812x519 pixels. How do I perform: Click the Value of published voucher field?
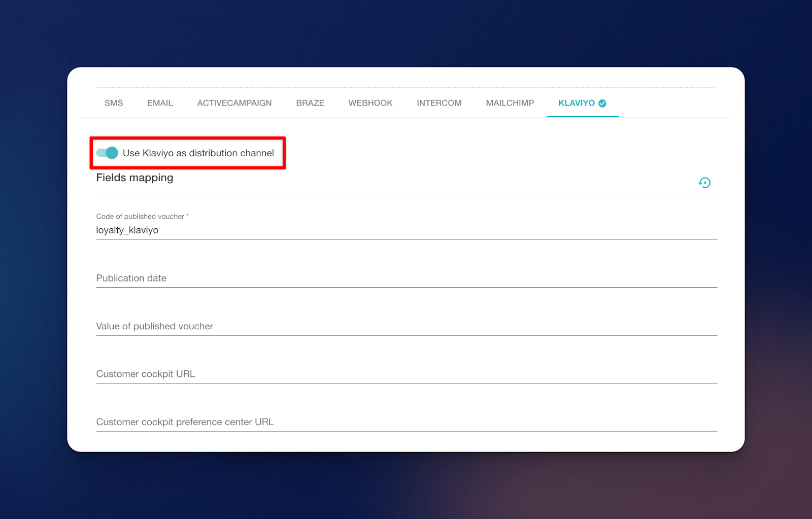click(x=407, y=326)
